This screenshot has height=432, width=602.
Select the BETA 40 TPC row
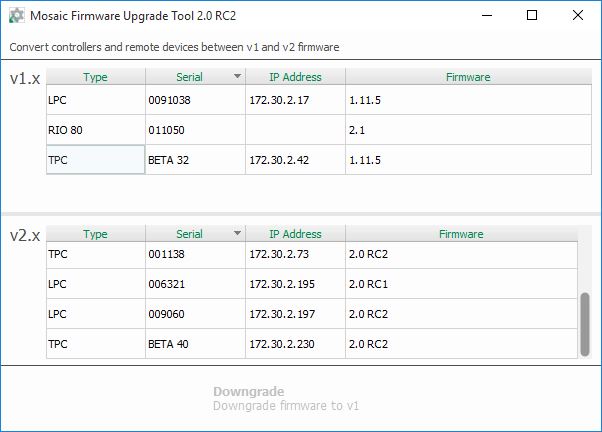coord(312,344)
